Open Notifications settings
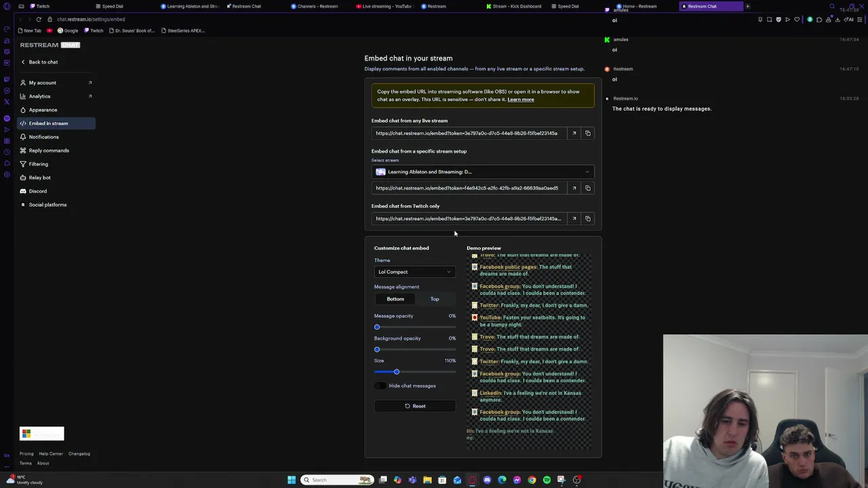 pyautogui.click(x=56, y=137)
